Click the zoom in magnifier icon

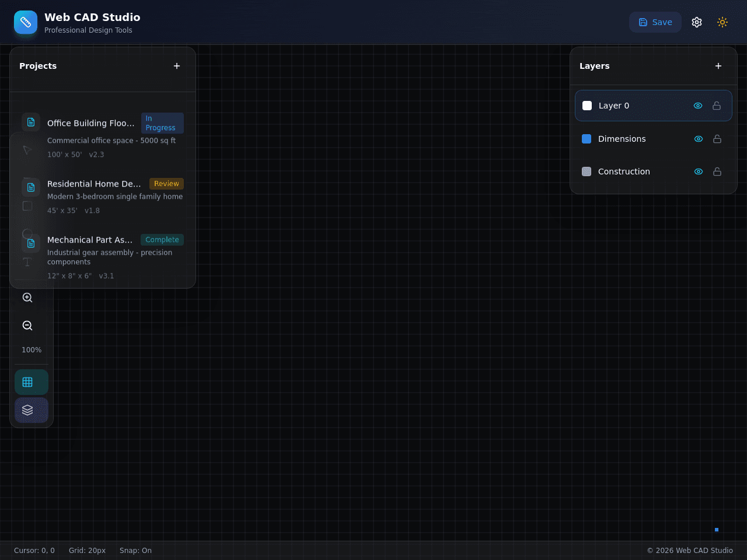click(x=27, y=297)
